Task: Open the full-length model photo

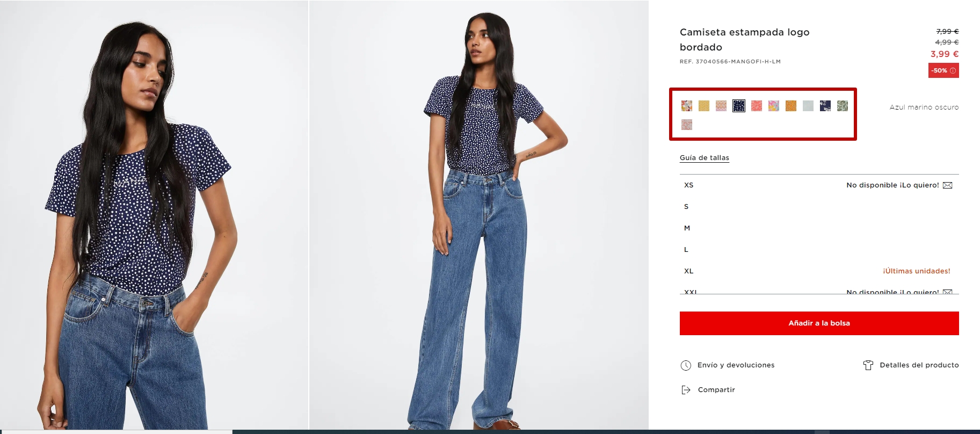Action: (x=479, y=215)
